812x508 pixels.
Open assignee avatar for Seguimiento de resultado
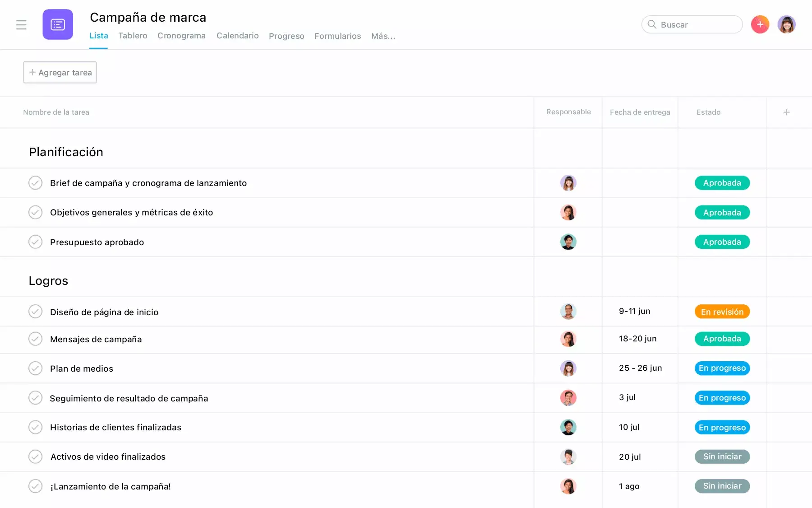[568, 398]
